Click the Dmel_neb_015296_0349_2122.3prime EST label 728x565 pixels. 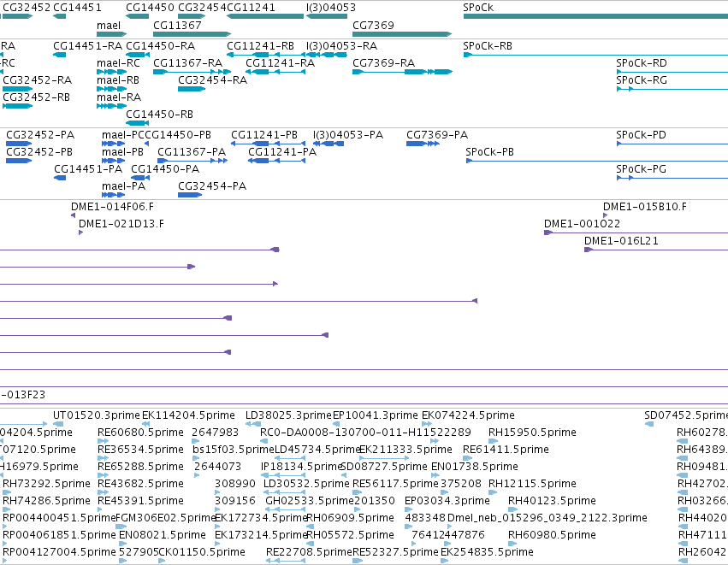[547, 518]
